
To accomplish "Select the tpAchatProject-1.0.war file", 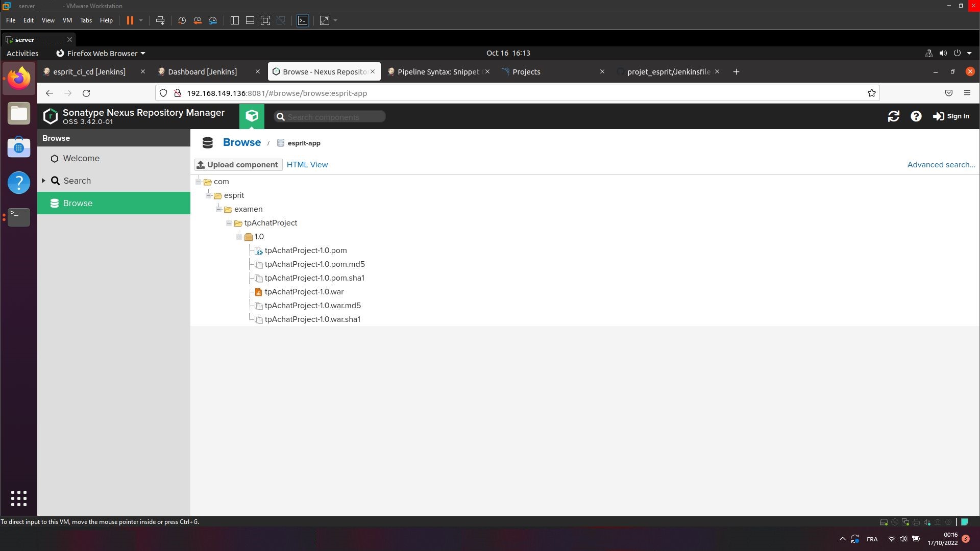I will 304,291.
